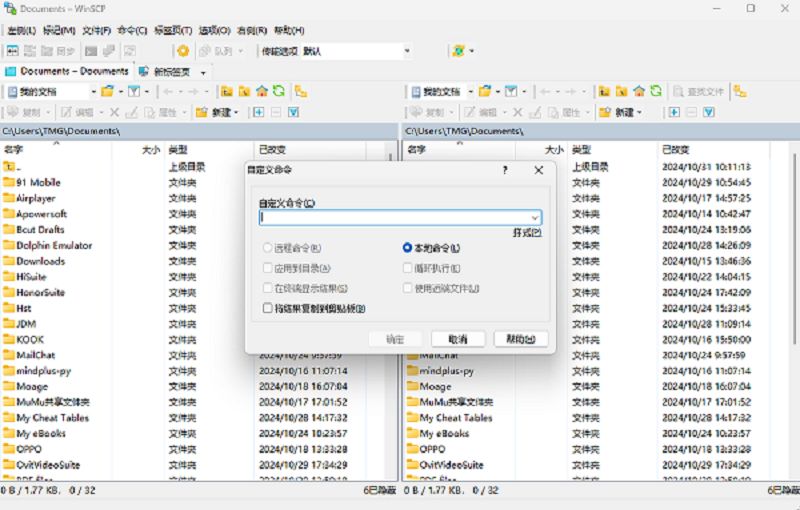This screenshot has height=510, width=800.
Task: Click directory tree icon in left panel toolbar
Action: coord(301,91)
